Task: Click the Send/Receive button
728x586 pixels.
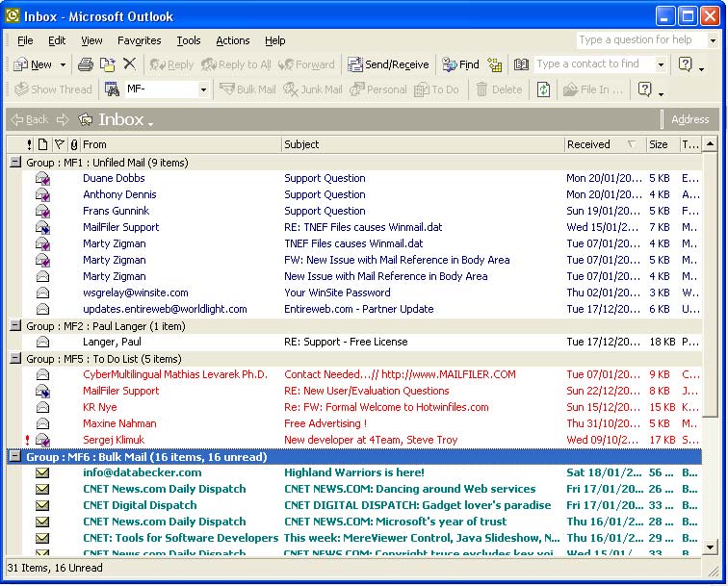Action: pyautogui.click(x=389, y=65)
